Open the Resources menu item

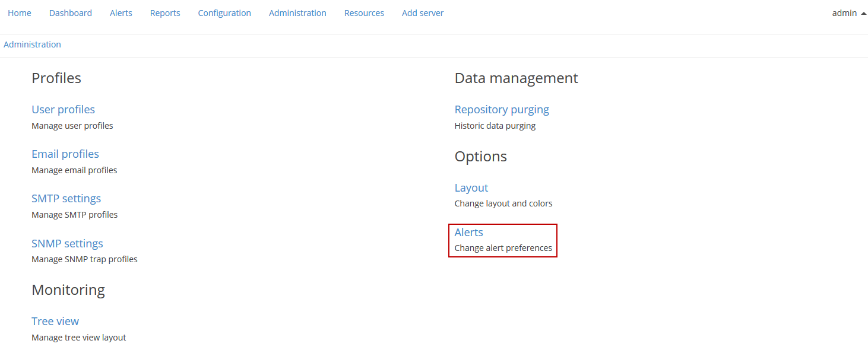coord(364,13)
